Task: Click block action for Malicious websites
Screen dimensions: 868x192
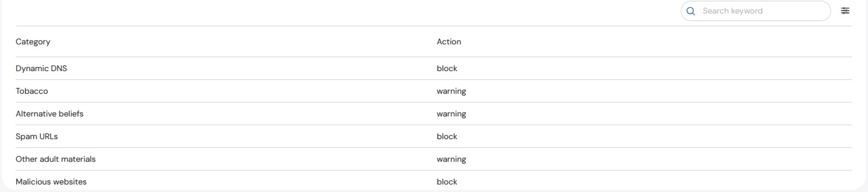Action: click(x=447, y=182)
